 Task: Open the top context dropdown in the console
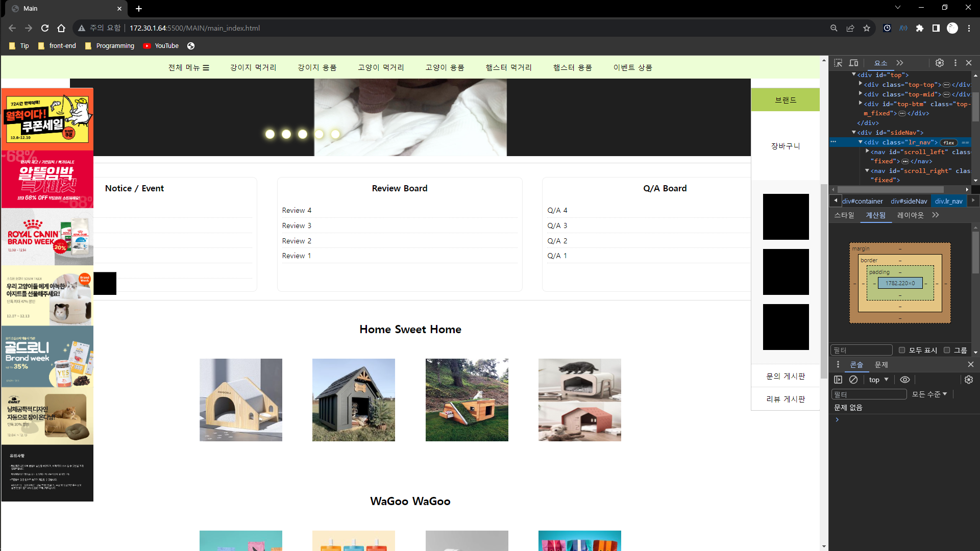click(x=878, y=380)
